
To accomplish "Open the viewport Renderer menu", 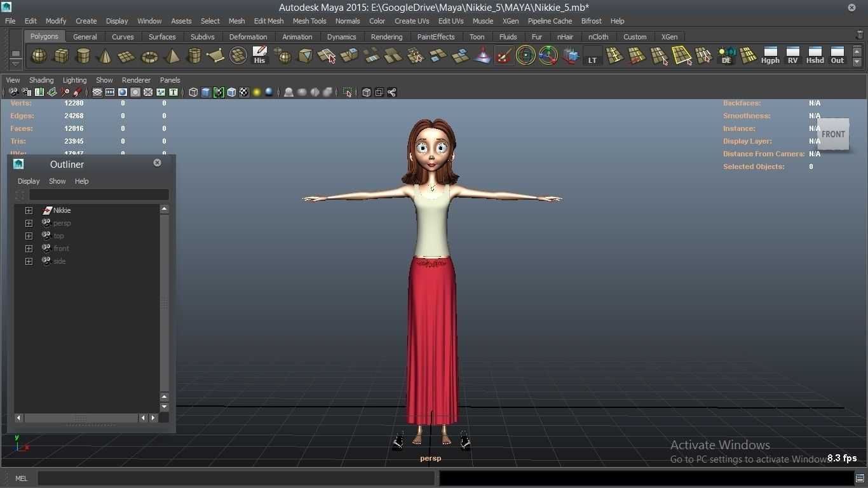I will pyautogui.click(x=136, y=80).
